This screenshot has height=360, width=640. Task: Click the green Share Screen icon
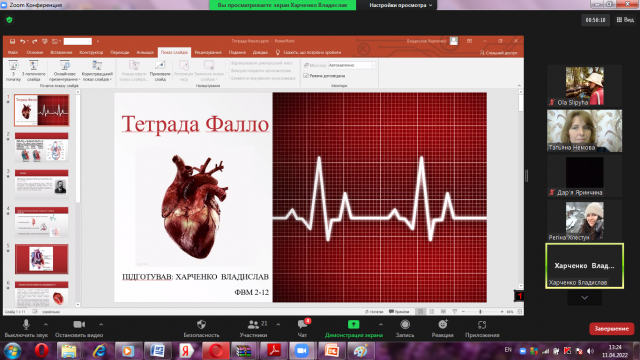pyautogui.click(x=353, y=325)
